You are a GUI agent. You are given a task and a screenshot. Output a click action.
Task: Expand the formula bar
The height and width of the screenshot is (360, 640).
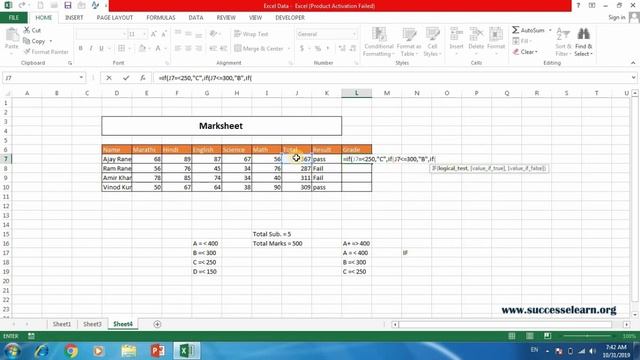pos(633,78)
